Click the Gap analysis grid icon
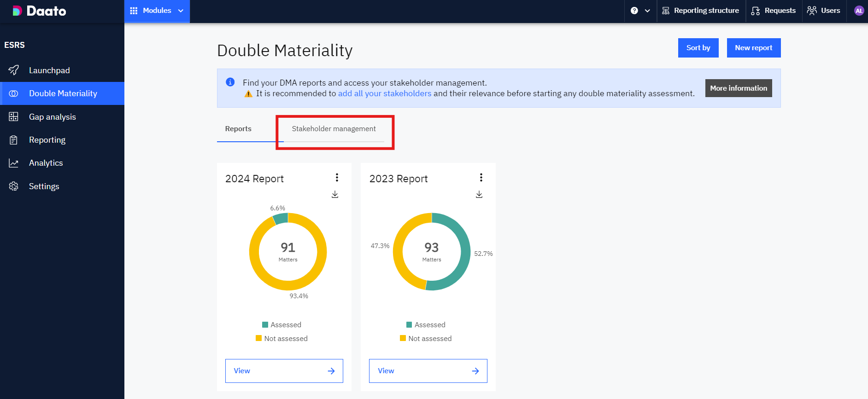868x399 pixels. (x=14, y=117)
